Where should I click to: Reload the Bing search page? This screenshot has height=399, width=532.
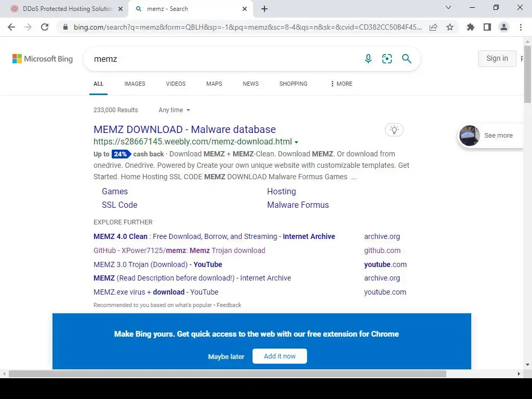[45, 27]
